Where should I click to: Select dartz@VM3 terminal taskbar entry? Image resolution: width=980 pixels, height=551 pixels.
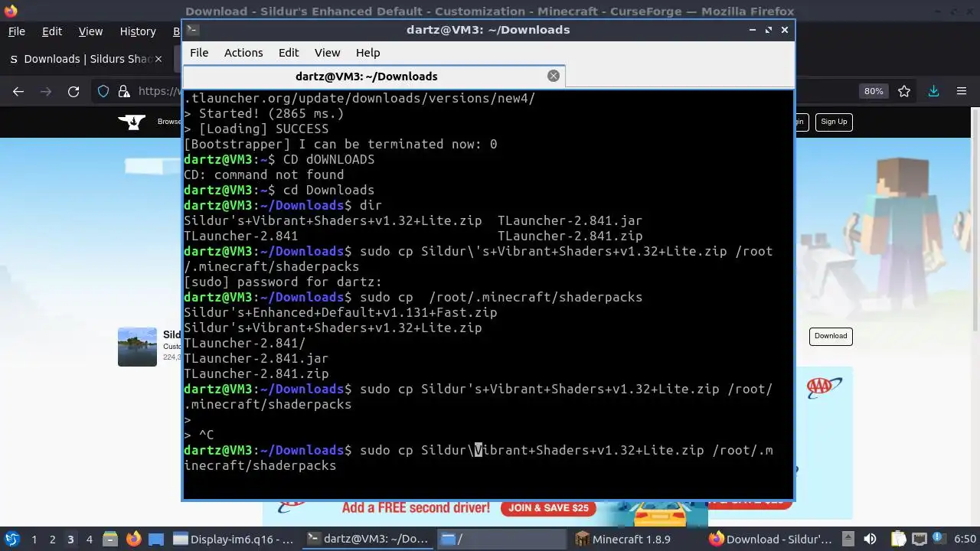(x=367, y=539)
